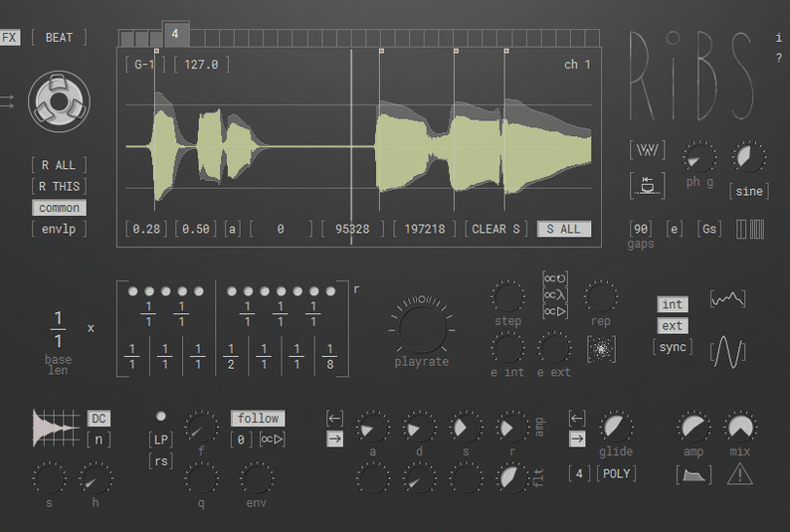Toggle the ext clock button
The width and height of the screenshot is (790, 532).
point(673,325)
